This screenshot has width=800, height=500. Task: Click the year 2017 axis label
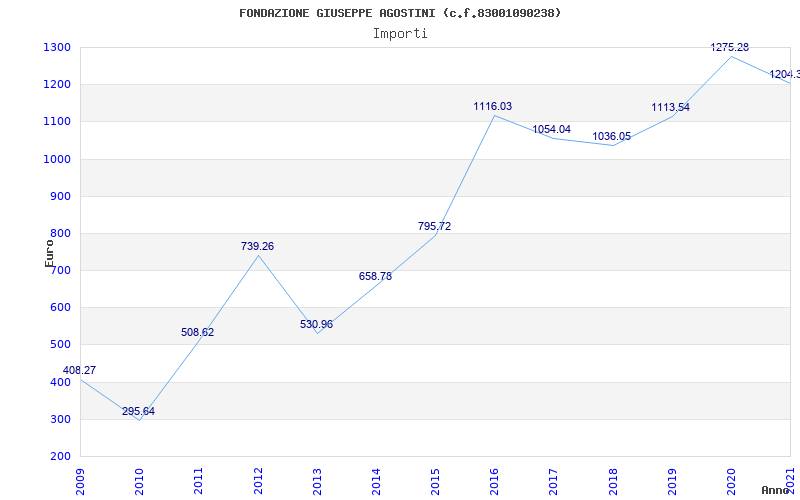554,481
